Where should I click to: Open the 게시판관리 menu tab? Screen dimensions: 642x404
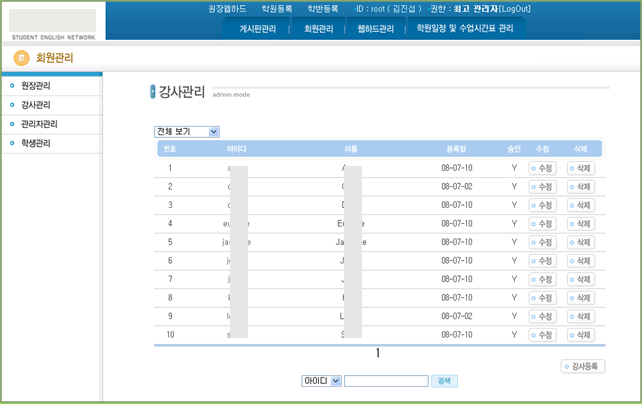[x=258, y=29]
